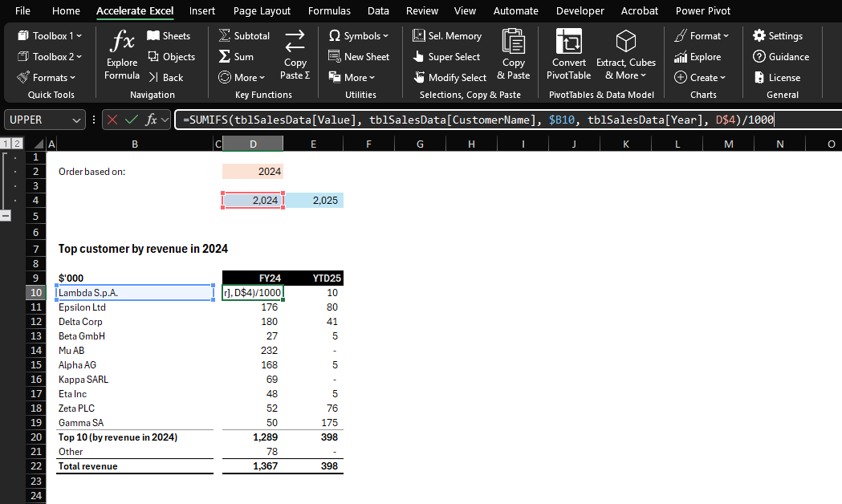Select row 10 header

(x=36, y=292)
